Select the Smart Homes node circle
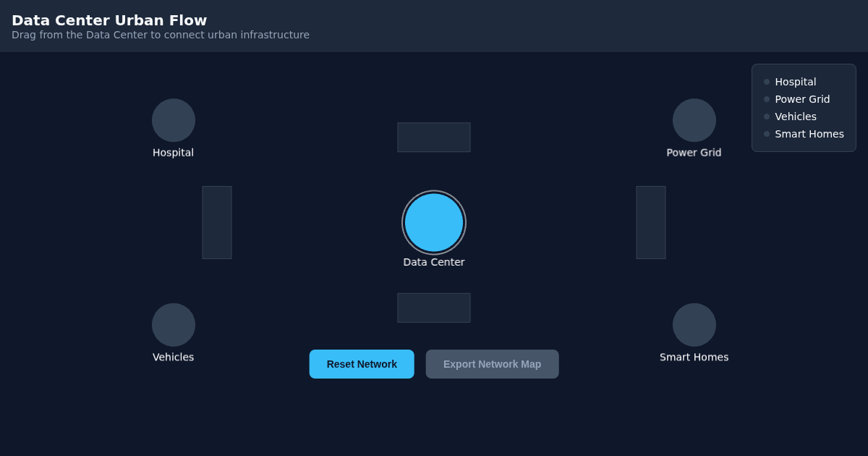This screenshot has height=456, width=868. pos(694,325)
